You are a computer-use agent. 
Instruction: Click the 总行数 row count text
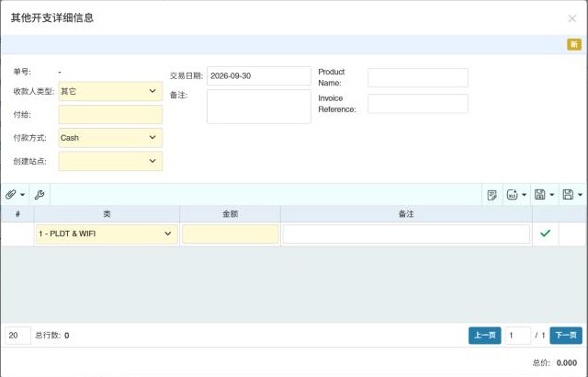(x=52, y=336)
